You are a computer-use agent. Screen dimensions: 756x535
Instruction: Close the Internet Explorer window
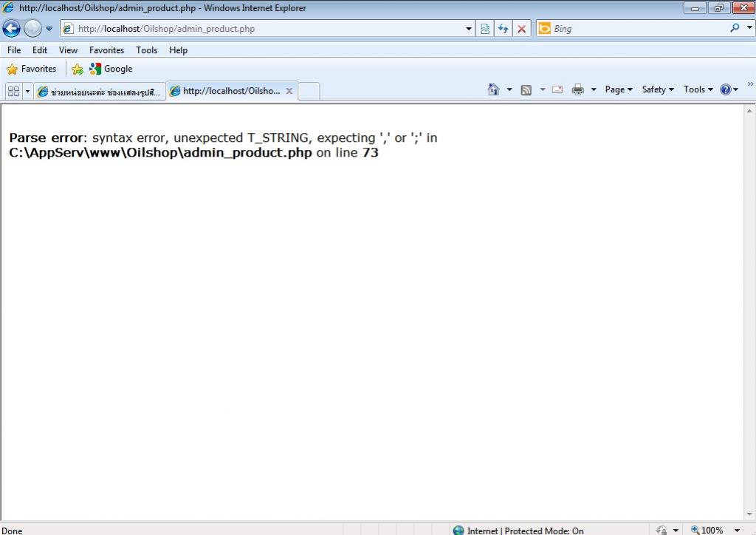[743, 7]
